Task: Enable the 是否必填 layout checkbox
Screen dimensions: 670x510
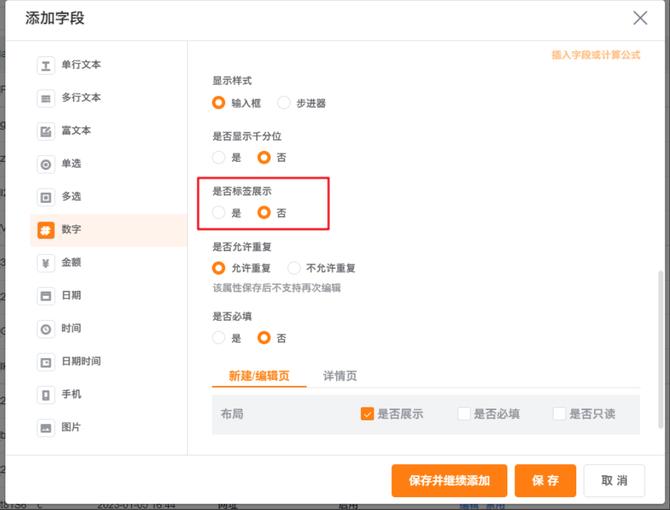Action: tap(463, 414)
